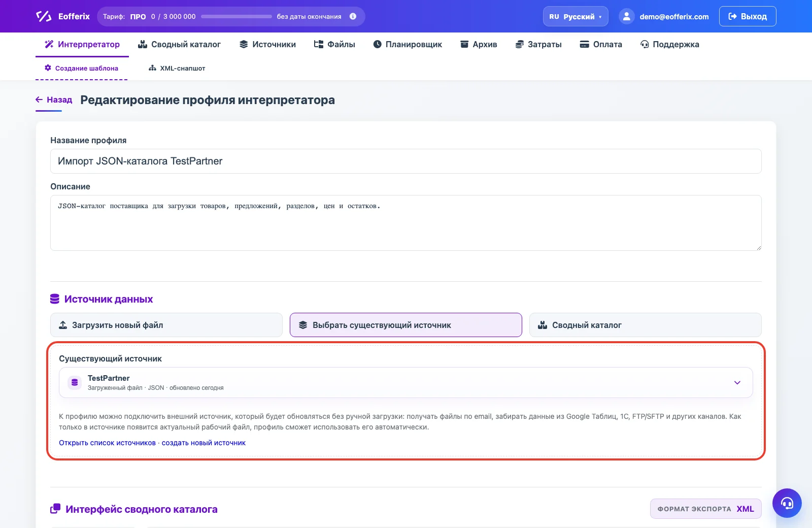Open the Файлы menu item
The image size is (812, 528).
tap(334, 44)
